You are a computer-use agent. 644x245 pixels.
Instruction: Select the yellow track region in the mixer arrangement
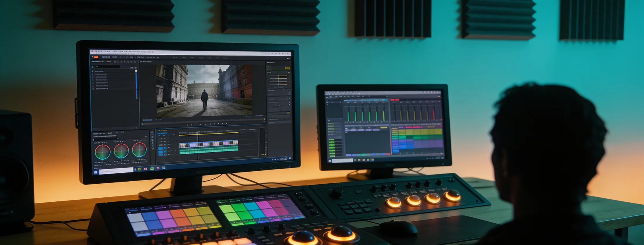pos(420,132)
